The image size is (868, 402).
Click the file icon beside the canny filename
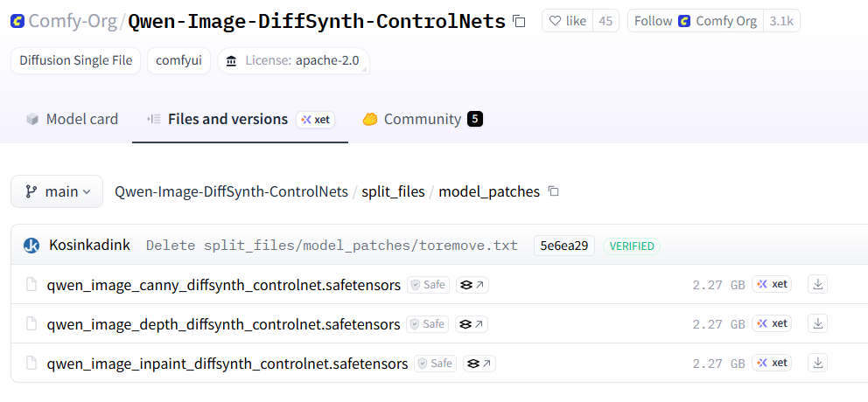(32, 285)
